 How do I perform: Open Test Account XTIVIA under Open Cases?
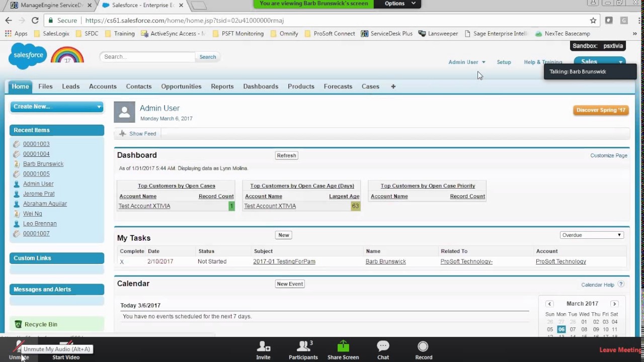144,206
